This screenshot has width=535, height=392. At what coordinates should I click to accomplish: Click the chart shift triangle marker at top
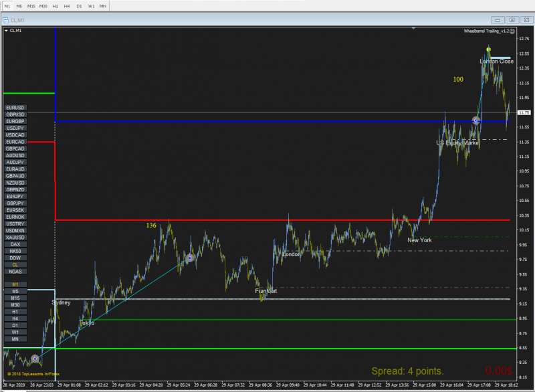413,29
